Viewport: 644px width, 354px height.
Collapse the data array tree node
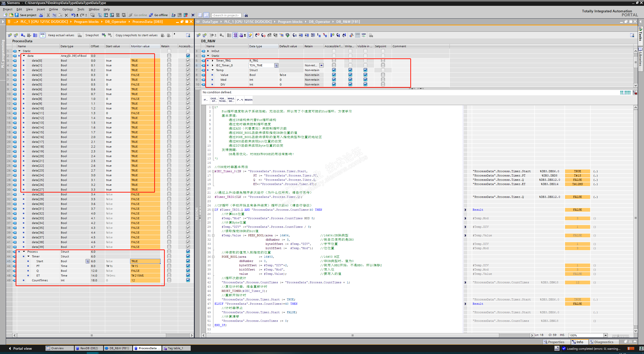24,56
